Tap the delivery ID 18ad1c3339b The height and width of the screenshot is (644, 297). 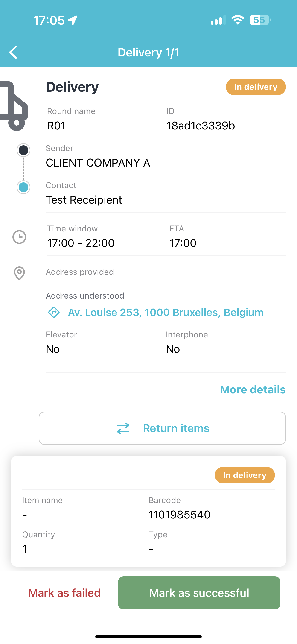201,126
